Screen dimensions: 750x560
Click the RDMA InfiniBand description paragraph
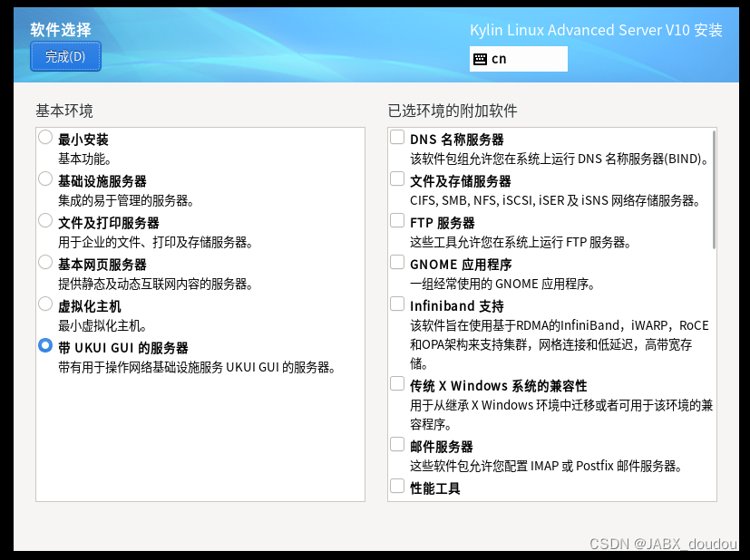(560, 344)
